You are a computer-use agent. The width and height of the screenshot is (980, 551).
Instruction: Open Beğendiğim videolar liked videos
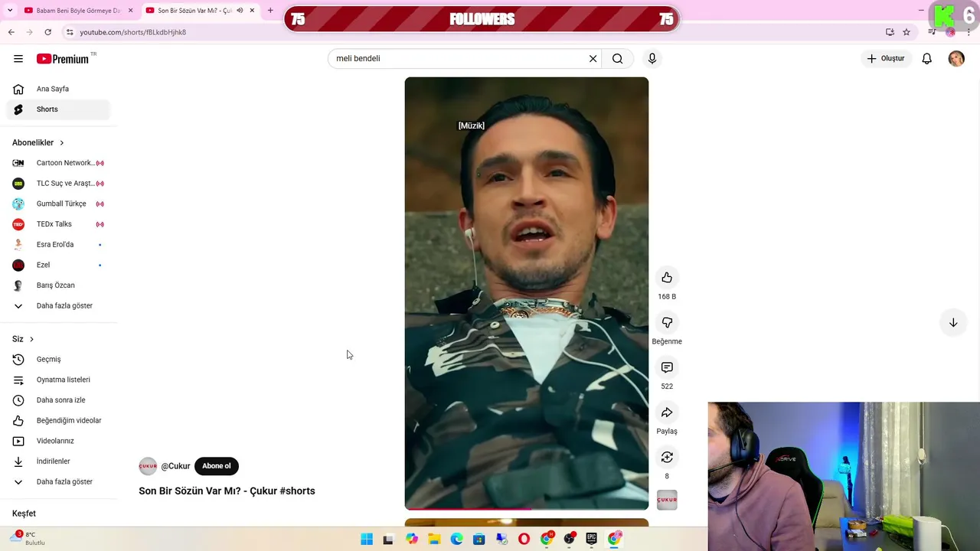(60, 421)
